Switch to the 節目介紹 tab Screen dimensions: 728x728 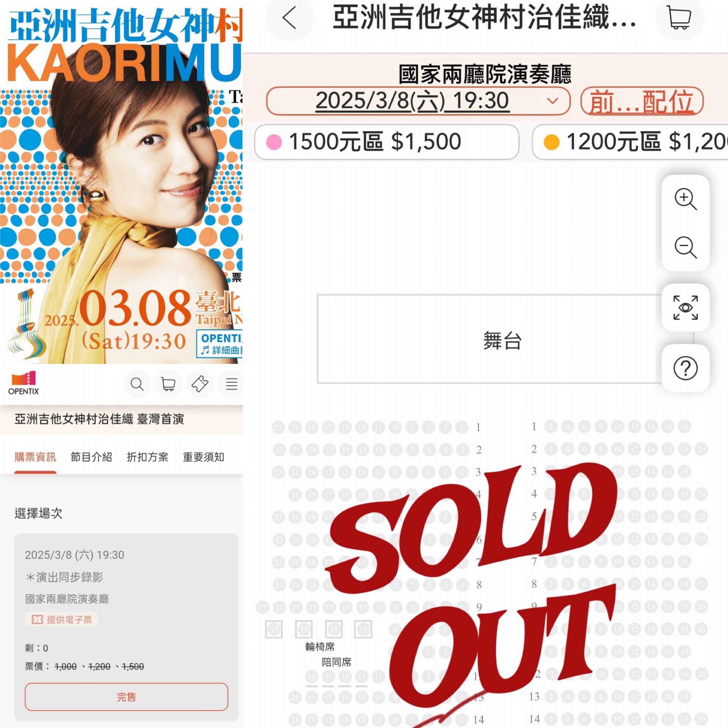(91, 457)
